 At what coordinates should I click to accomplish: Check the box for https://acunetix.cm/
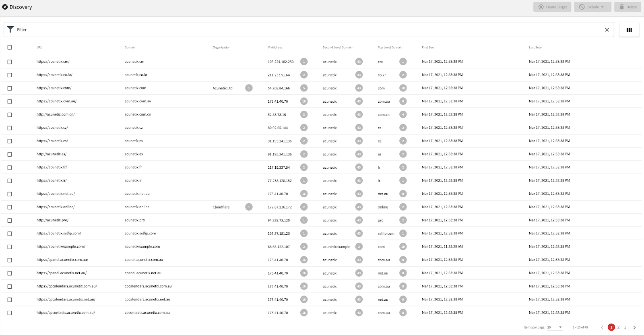pyautogui.click(x=10, y=62)
